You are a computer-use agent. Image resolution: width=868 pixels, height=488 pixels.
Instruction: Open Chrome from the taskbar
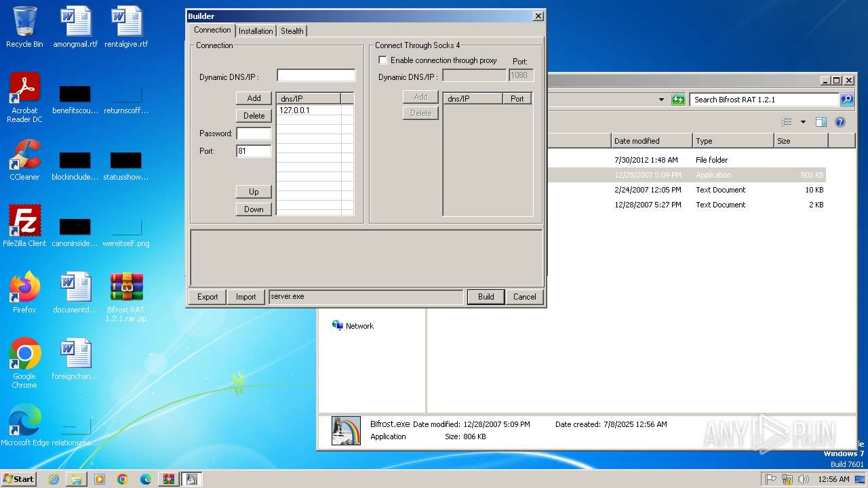(123, 479)
